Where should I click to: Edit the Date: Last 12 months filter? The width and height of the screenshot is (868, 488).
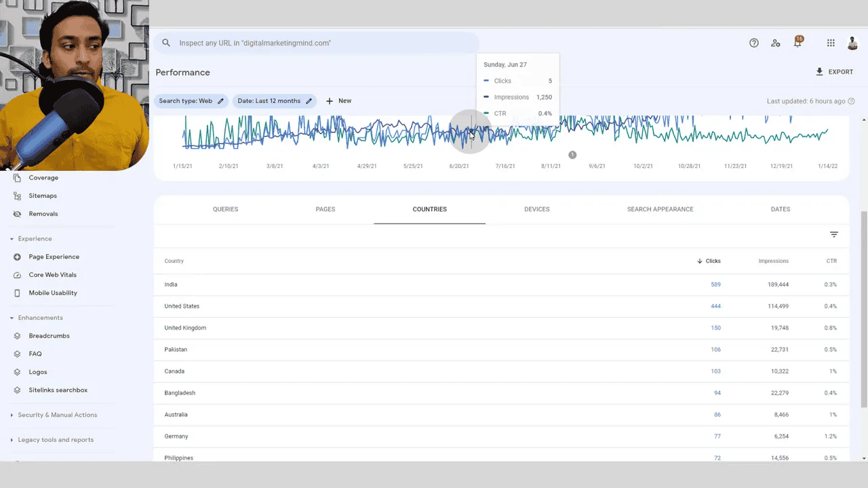coord(275,100)
